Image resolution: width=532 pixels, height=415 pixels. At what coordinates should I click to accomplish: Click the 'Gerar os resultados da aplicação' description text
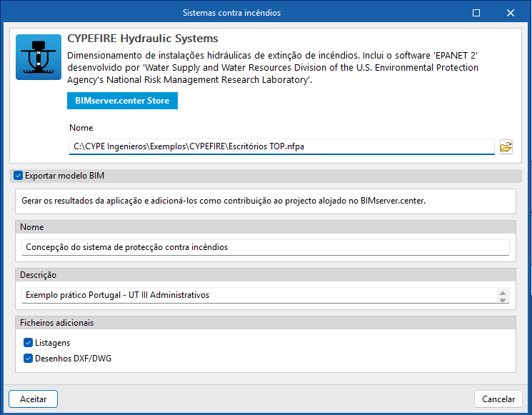224,201
